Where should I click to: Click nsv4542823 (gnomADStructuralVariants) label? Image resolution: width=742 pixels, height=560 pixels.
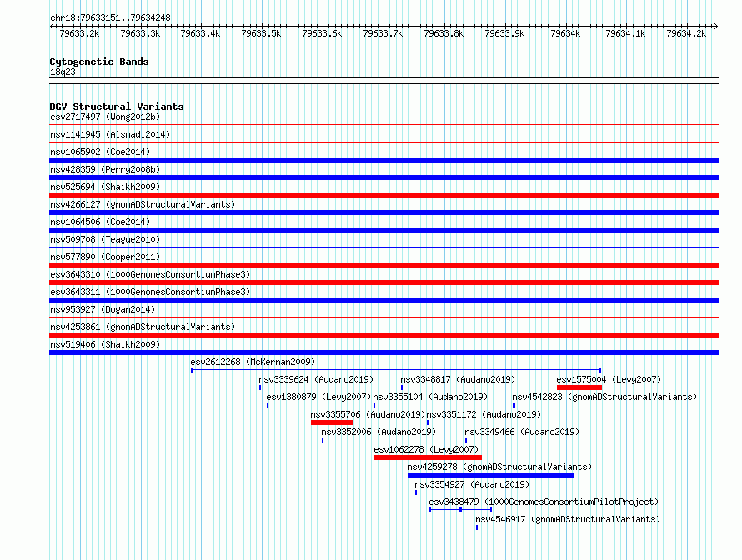pos(604,397)
